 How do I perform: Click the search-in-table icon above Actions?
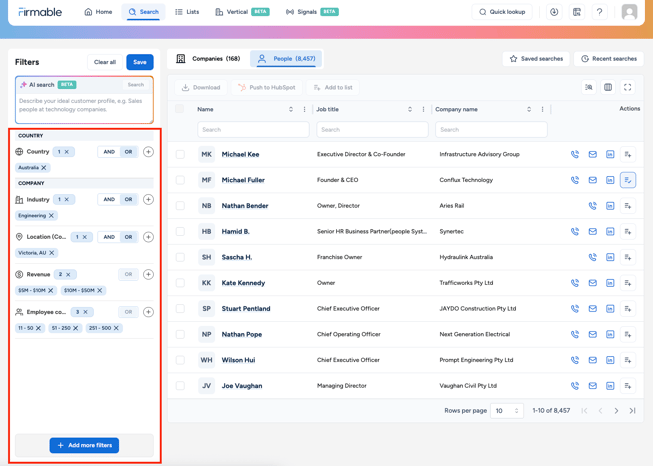coord(589,87)
